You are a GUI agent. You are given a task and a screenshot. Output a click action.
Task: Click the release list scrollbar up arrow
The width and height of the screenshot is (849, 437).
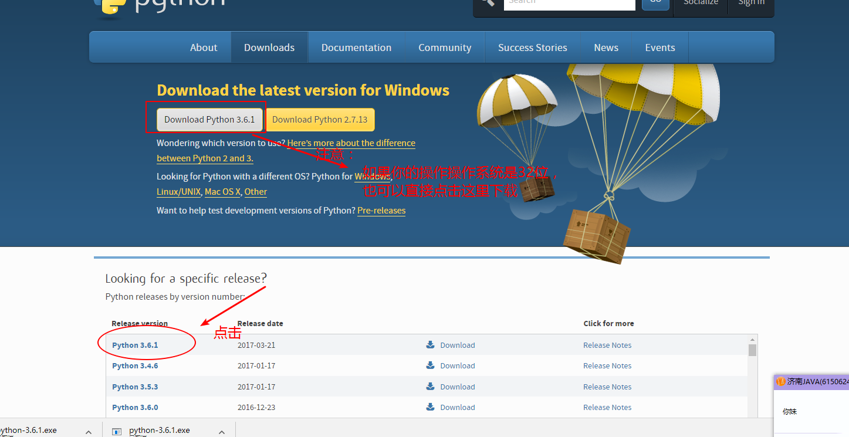[752, 340]
